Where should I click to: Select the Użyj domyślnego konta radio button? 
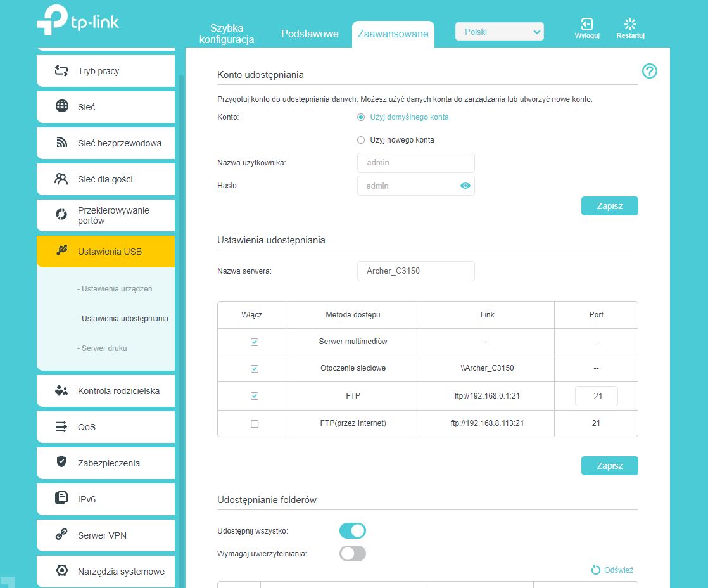361,117
